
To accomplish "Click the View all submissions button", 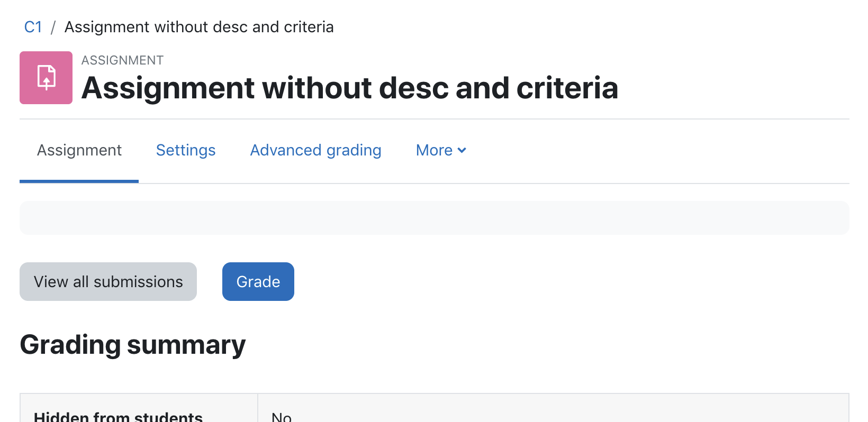I will pos(108,281).
